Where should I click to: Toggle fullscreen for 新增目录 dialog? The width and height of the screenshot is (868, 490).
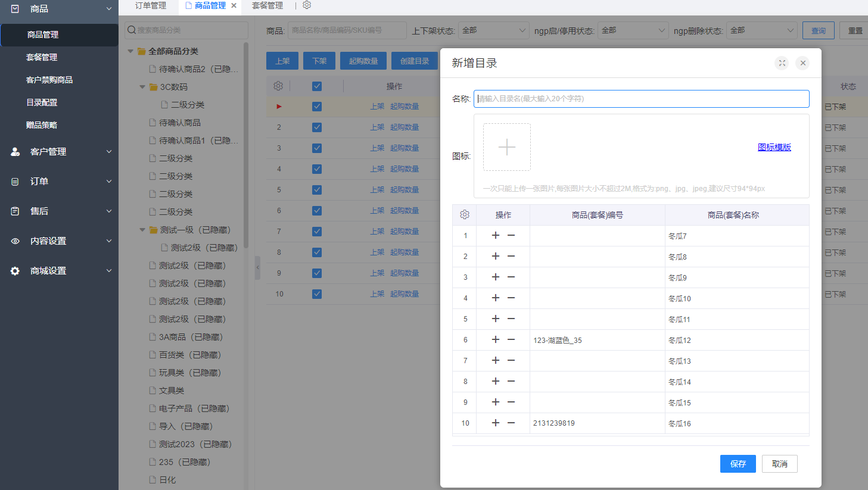click(x=782, y=63)
